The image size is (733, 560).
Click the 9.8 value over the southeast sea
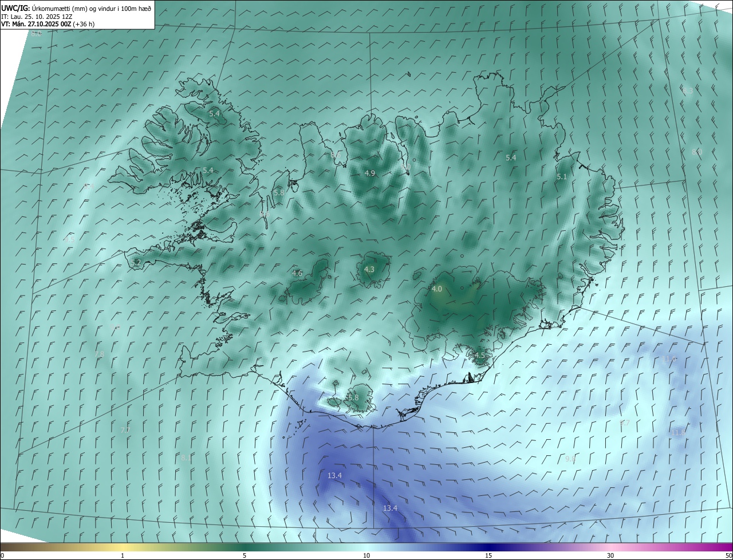tap(570, 459)
